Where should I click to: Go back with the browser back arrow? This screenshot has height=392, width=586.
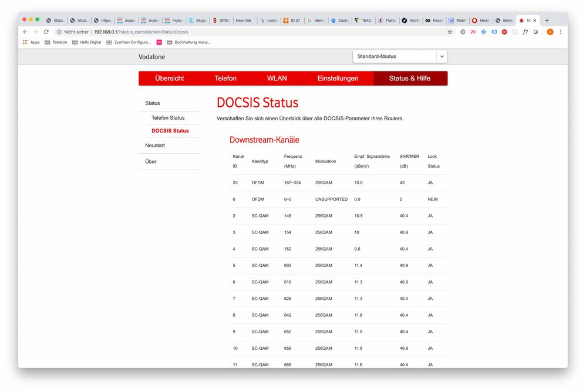click(25, 32)
